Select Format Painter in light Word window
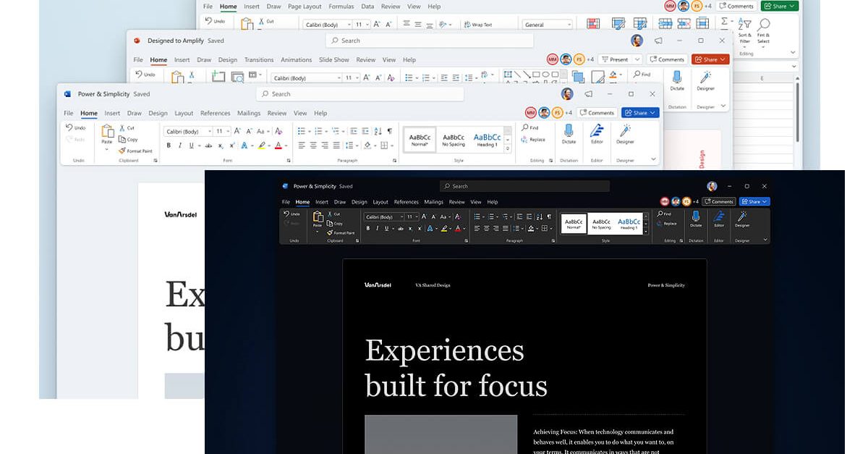The image size is (868, 454). 137,151
